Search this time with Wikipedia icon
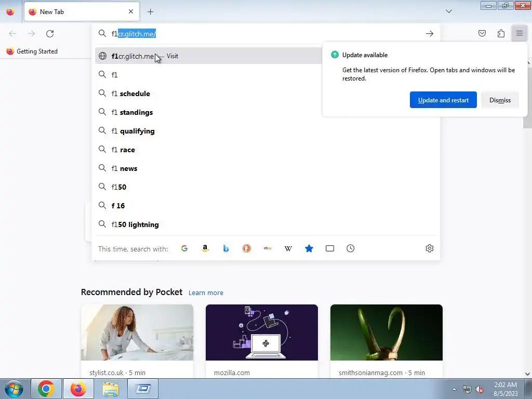 (288, 248)
